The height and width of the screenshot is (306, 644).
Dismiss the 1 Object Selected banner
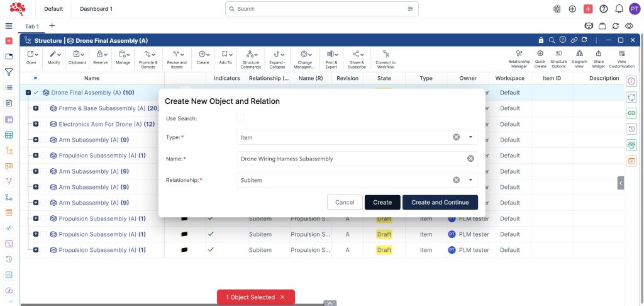coord(282,297)
